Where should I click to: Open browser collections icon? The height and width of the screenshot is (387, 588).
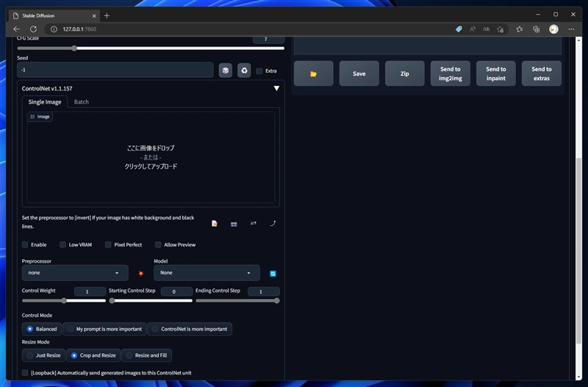(537, 29)
